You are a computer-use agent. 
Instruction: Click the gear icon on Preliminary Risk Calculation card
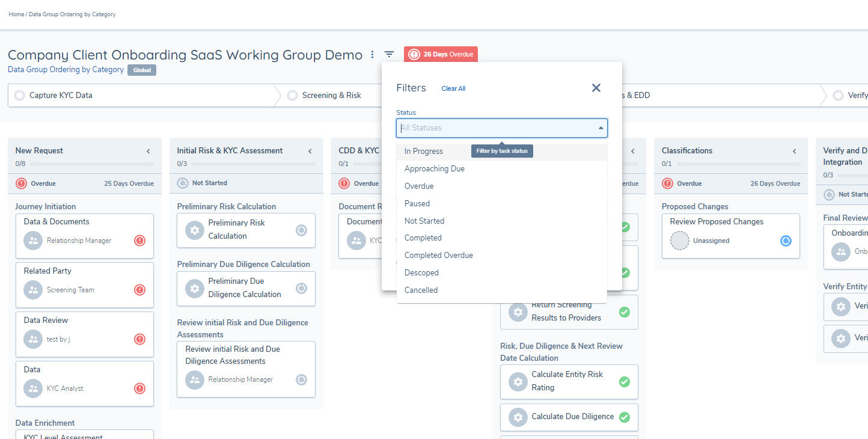pyautogui.click(x=195, y=230)
